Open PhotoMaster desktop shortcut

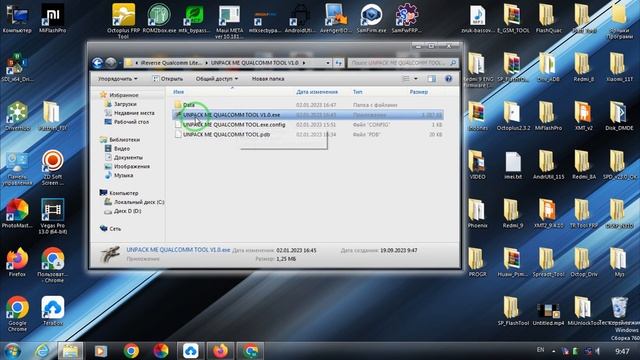(17, 213)
